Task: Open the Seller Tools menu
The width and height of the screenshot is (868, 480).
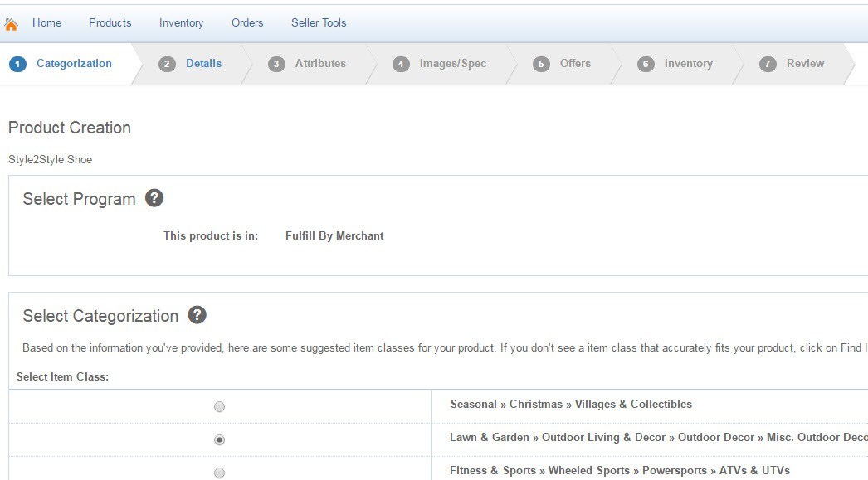Action: click(x=319, y=22)
